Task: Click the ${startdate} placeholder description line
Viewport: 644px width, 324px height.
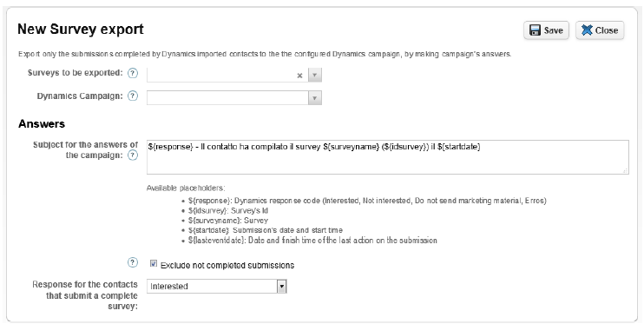Action: [266, 230]
